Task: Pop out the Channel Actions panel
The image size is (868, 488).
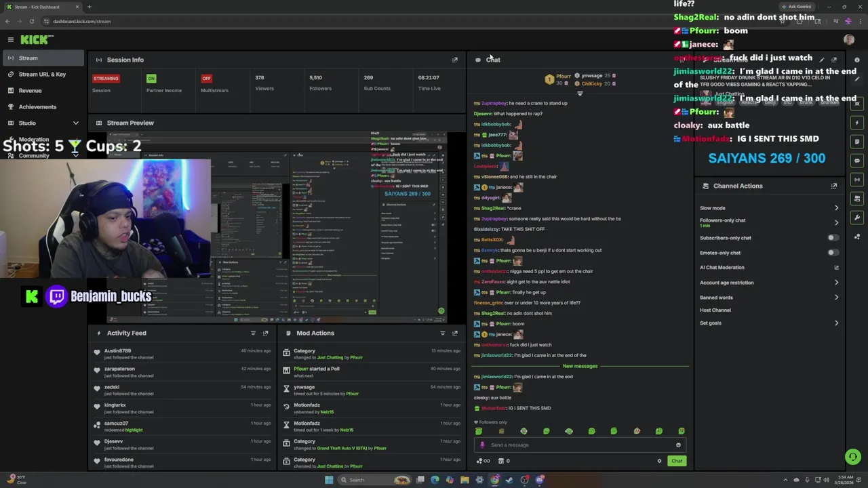Action: point(834,186)
